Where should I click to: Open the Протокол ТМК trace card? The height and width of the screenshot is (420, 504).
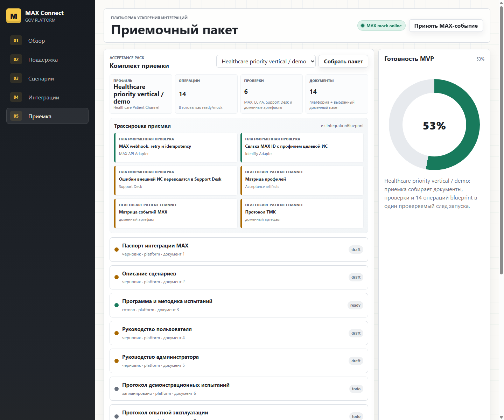click(x=302, y=213)
